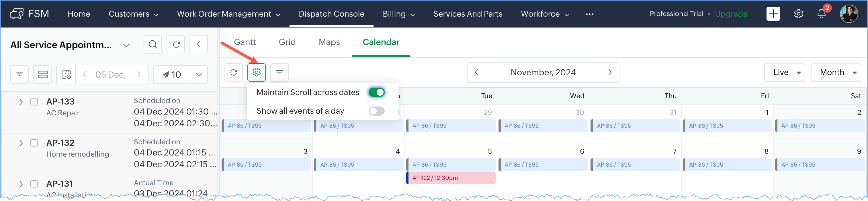Click the Upgrade link

731,14
